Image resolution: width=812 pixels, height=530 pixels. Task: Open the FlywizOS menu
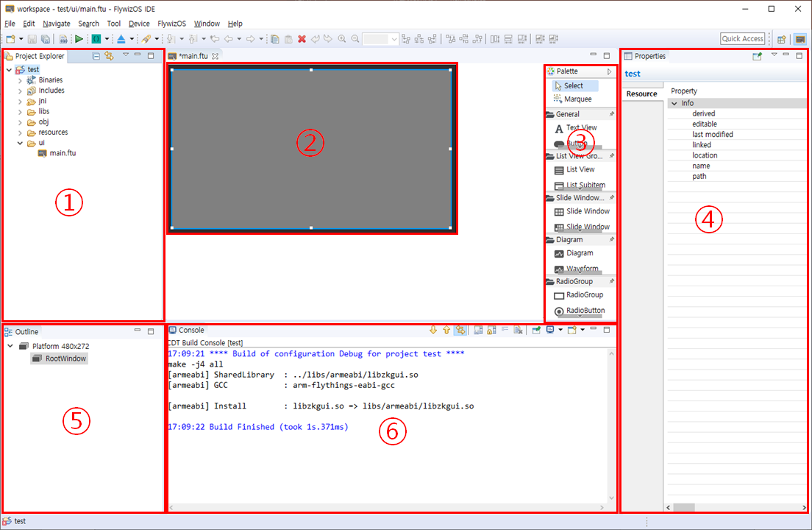pos(171,24)
